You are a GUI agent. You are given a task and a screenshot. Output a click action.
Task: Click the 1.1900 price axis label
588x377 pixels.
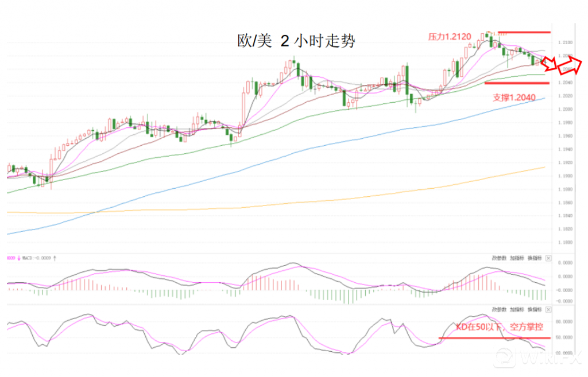[565, 176]
